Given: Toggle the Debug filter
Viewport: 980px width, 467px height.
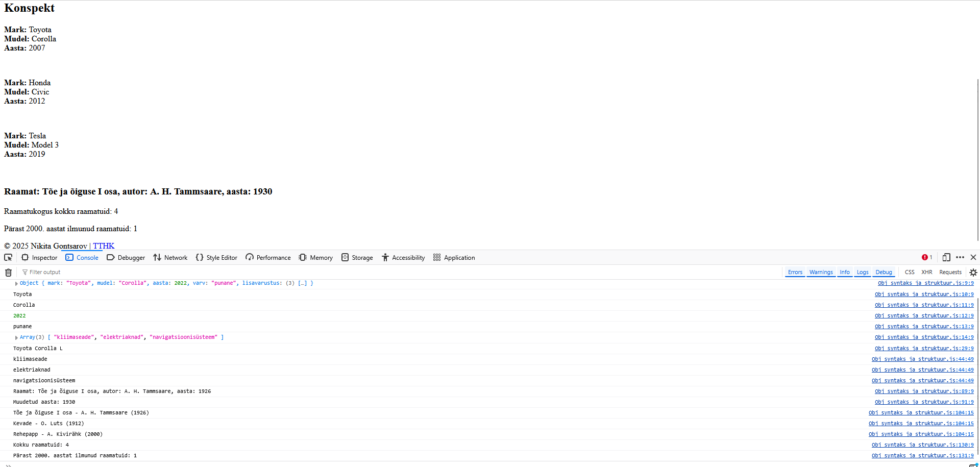Looking at the screenshot, I should click(x=884, y=273).
